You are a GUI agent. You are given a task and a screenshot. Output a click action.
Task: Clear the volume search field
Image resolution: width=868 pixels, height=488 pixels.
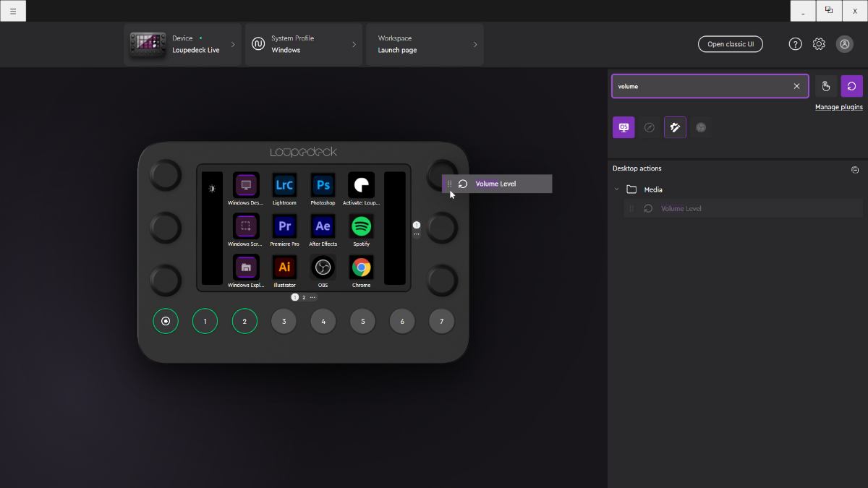[x=796, y=86]
